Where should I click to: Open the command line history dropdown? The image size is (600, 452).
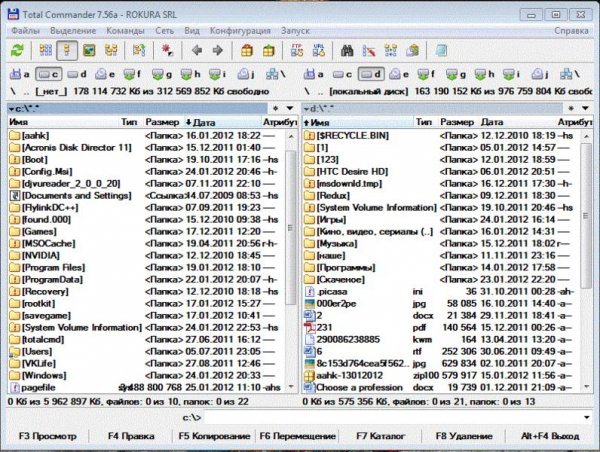pos(587,417)
